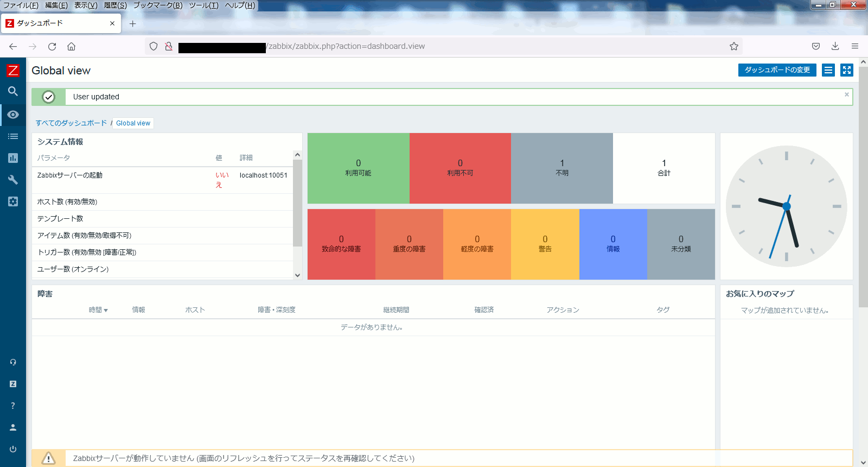Click 軽度の障害 severity tile
868x467 pixels.
tap(477, 244)
